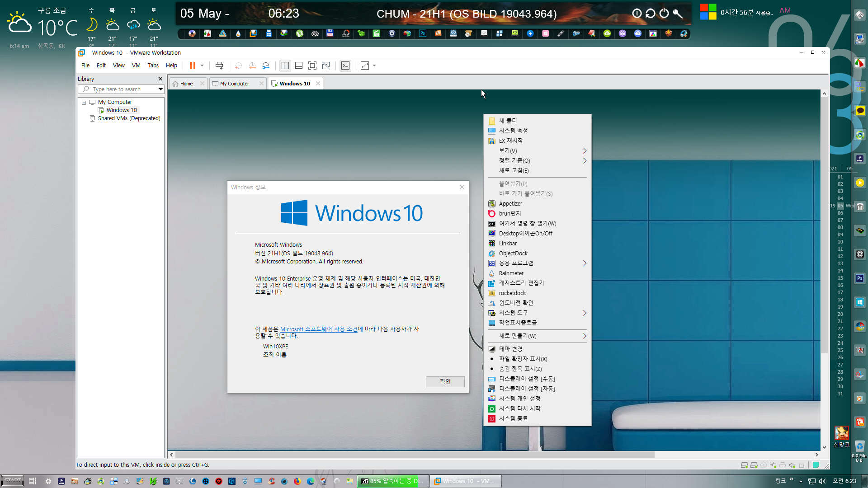The image size is (868, 488).
Task: Toggle the thumbnail bar view button
Action: 298,66
